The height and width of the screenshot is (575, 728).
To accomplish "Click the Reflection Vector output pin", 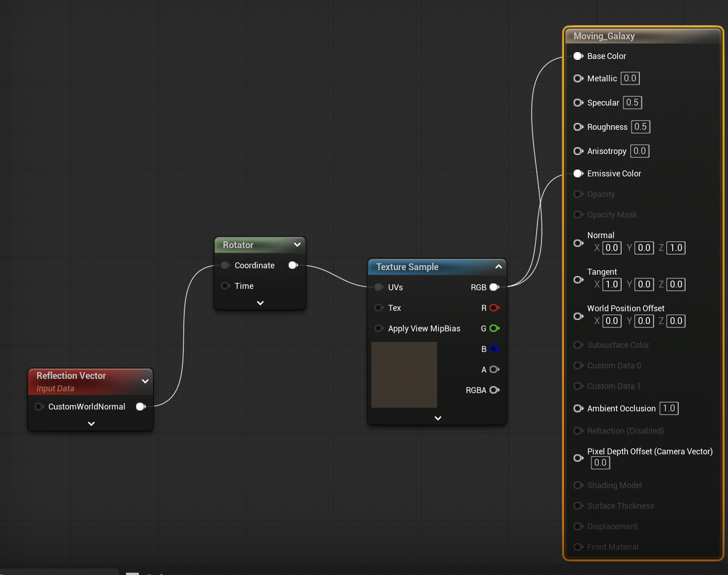I will pyautogui.click(x=141, y=407).
